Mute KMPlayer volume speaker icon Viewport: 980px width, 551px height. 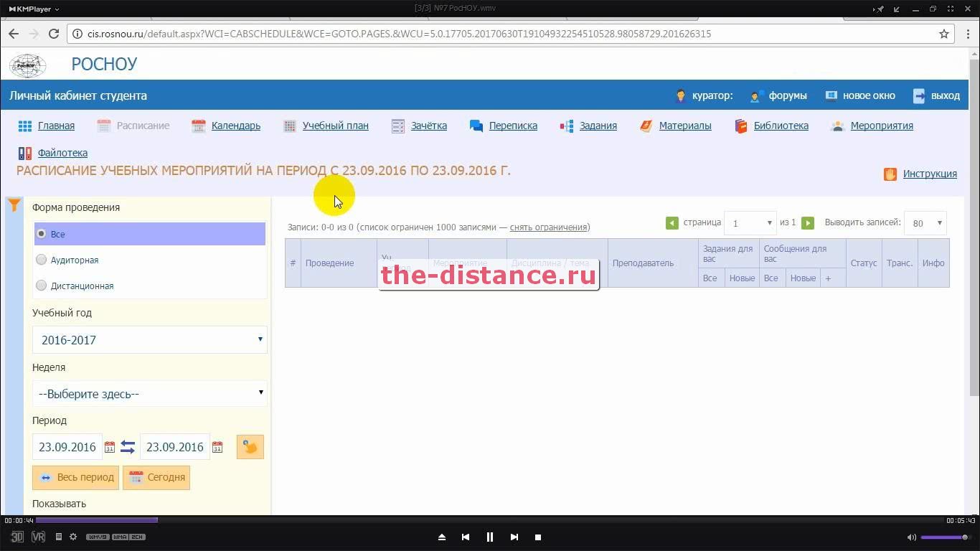[912, 537]
